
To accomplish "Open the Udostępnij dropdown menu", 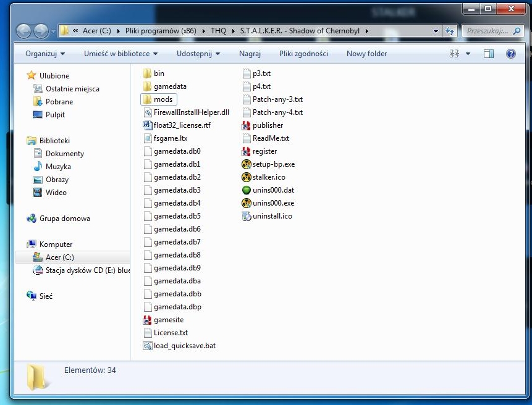I will 198,54.
